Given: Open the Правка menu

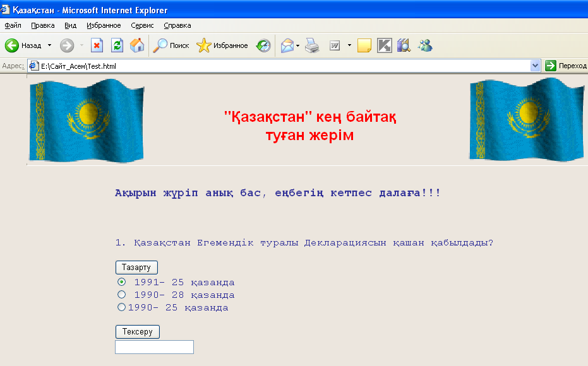Looking at the screenshot, I should 43,25.
